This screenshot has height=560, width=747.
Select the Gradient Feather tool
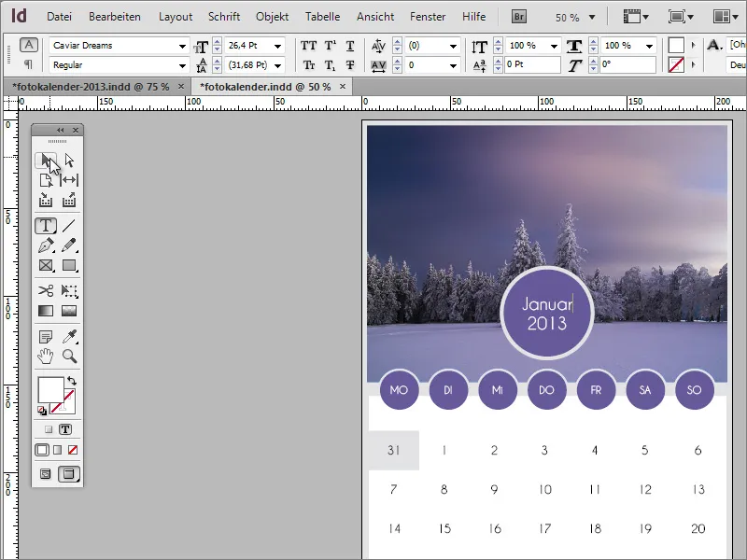tap(69, 311)
